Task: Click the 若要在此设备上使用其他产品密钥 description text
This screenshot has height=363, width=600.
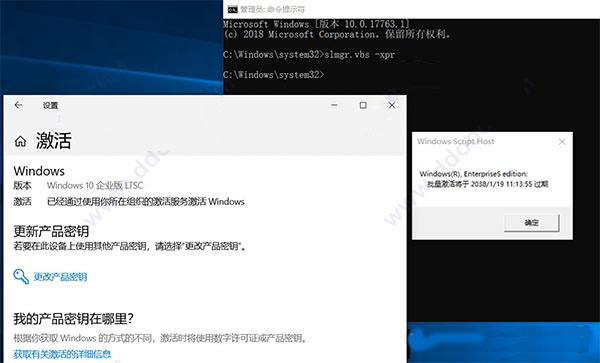Action: (129, 246)
